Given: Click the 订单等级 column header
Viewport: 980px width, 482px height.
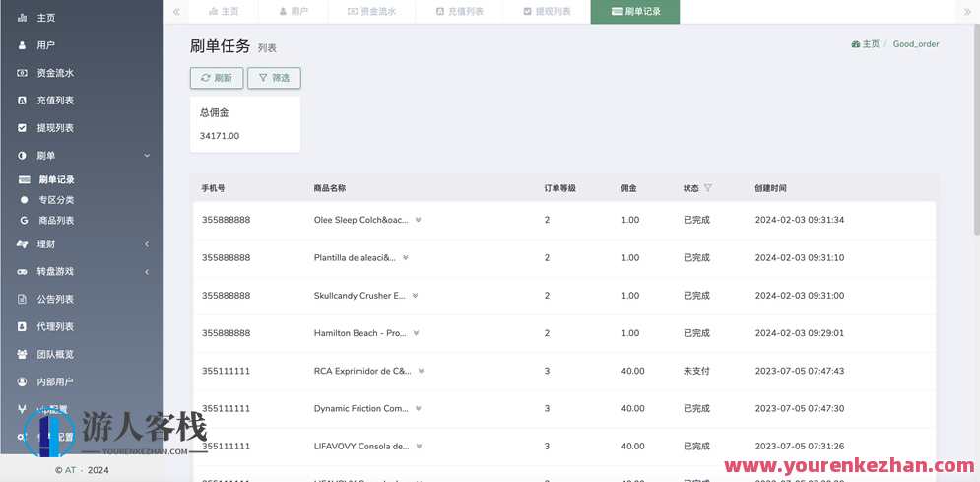Looking at the screenshot, I should [x=559, y=188].
